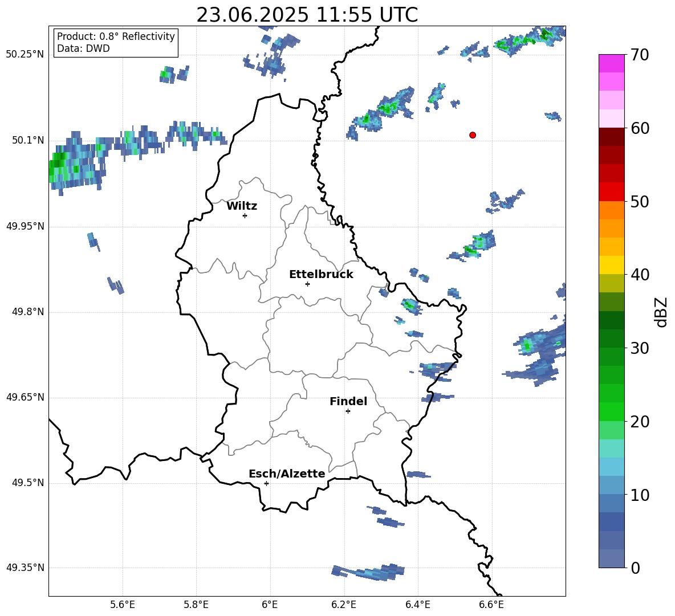Click the colorbar tick label 20
The width and height of the screenshot is (675, 616).
click(x=640, y=422)
